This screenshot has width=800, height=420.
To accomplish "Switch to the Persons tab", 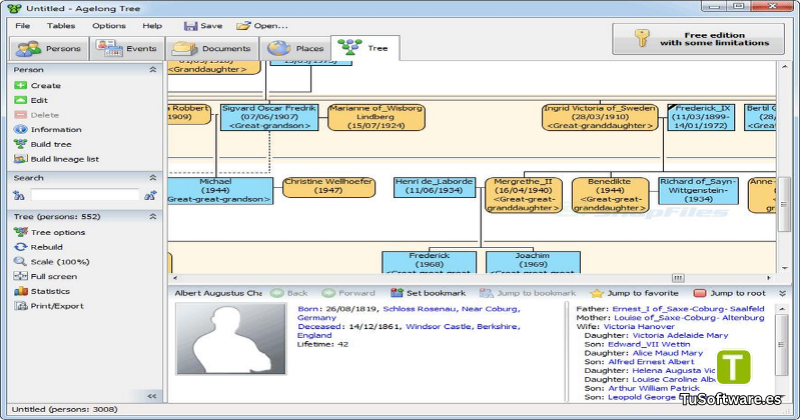I will click(48, 48).
